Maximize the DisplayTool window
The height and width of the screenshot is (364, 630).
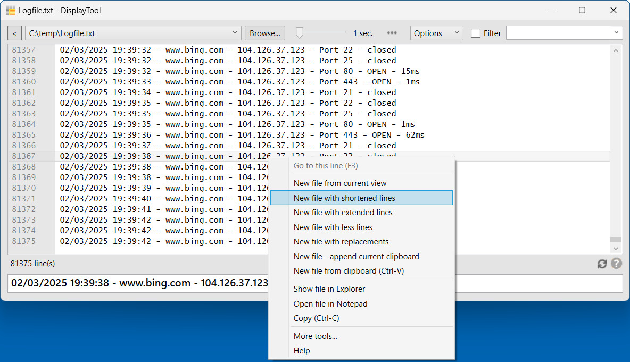(582, 11)
